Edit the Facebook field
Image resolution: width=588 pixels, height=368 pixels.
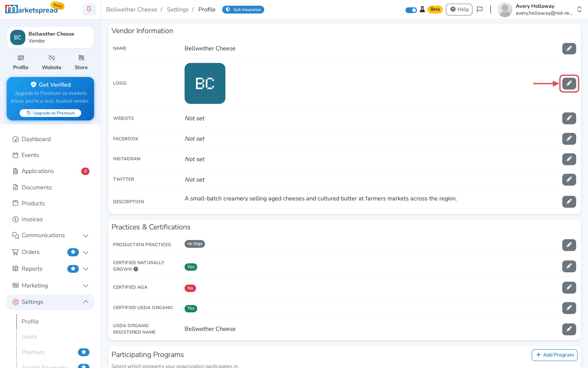tap(569, 139)
